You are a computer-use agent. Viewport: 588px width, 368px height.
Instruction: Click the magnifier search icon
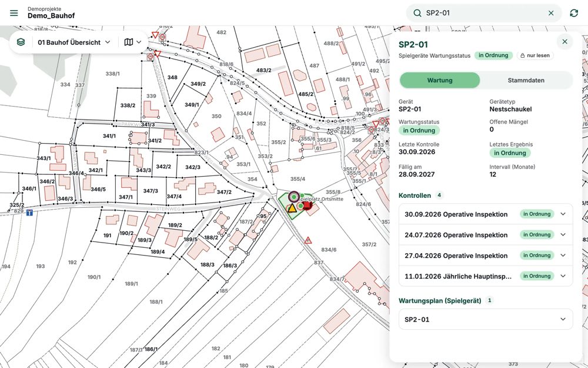417,13
